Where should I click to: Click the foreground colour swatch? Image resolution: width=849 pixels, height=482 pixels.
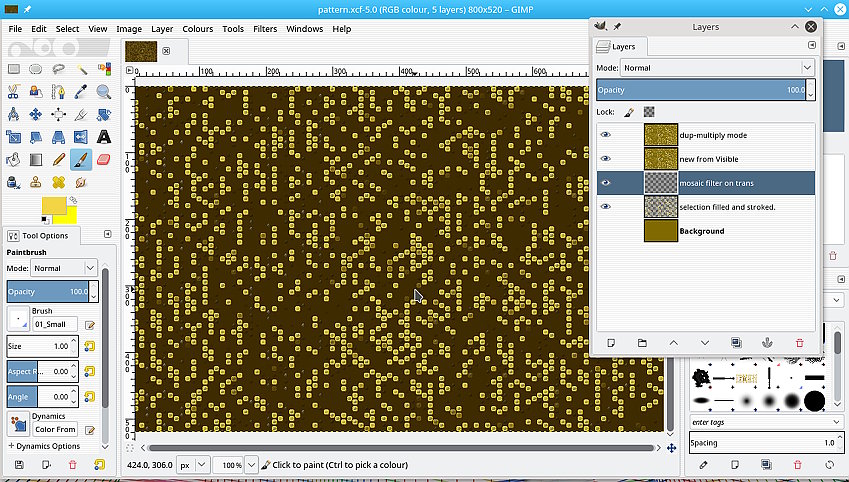[x=53, y=207]
